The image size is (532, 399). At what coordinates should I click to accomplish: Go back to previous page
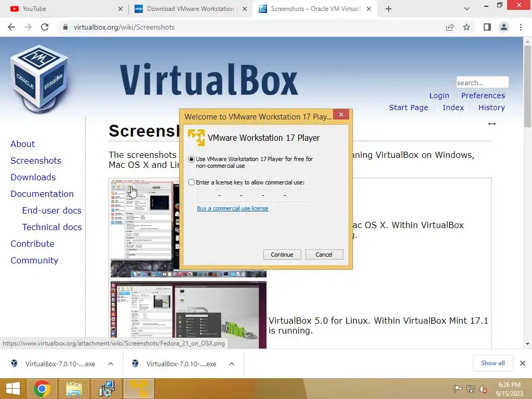click(11, 27)
